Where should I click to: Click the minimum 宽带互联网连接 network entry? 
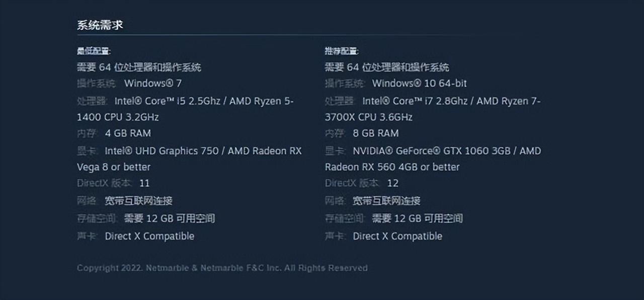[x=138, y=201]
